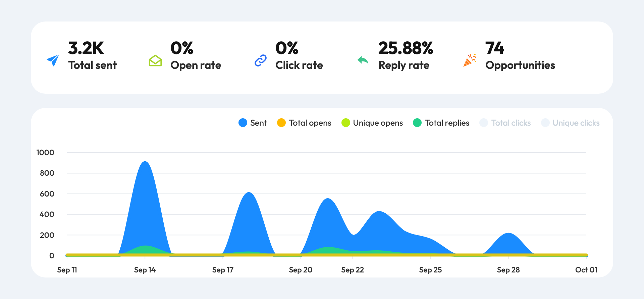The width and height of the screenshot is (644, 299).
Task: Click the blue Sent legend dot
Action: click(243, 123)
